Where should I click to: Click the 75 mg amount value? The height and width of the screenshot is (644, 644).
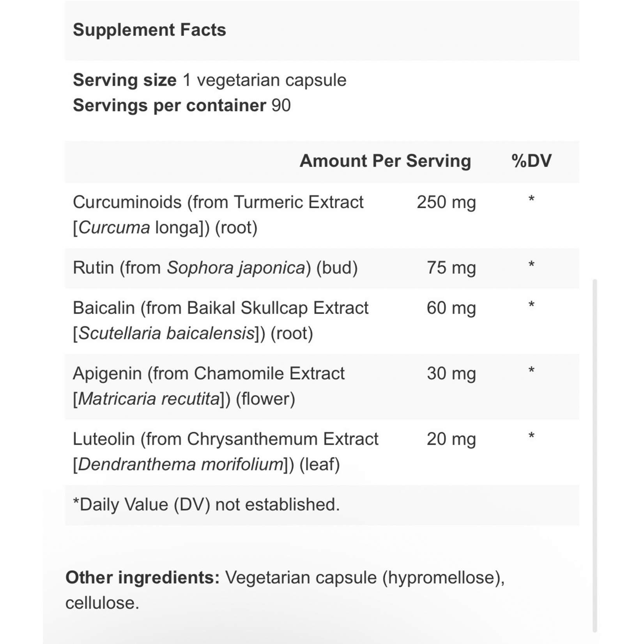click(451, 268)
